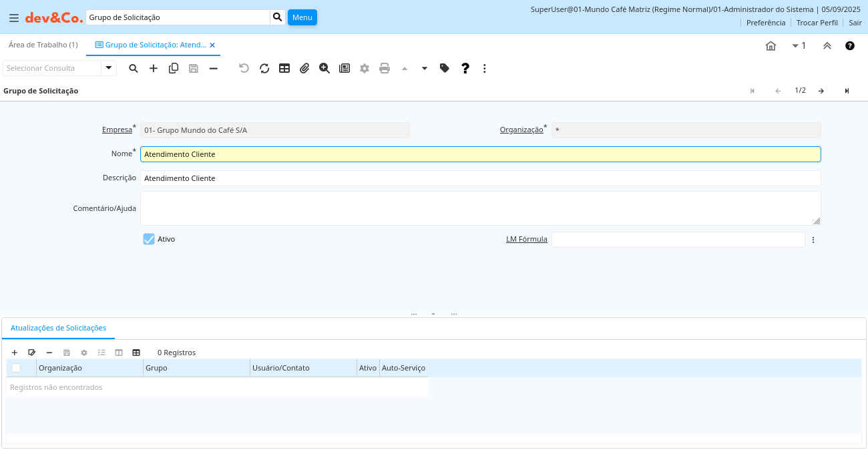
Task: Click the copy record icon
Action: tap(174, 68)
